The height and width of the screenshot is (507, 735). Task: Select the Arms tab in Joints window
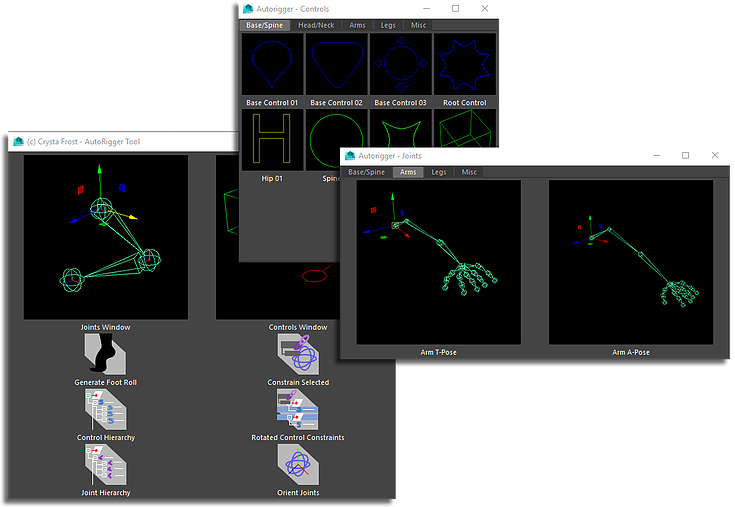(408, 172)
